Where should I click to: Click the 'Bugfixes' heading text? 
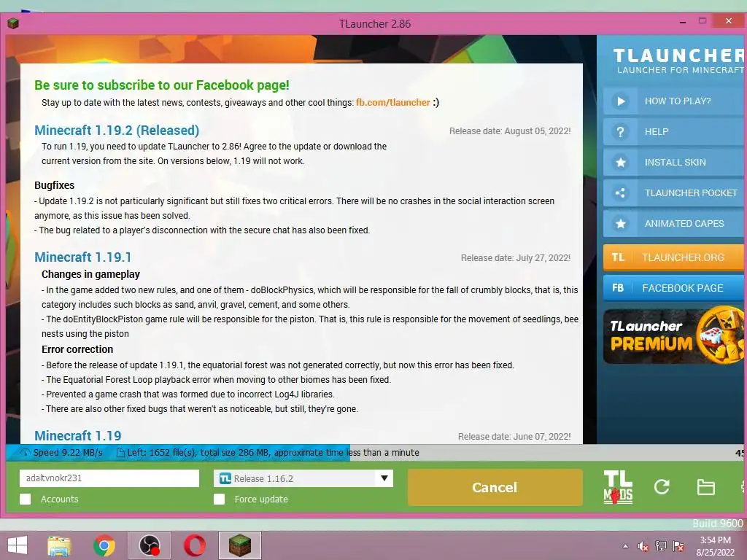[x=54, y=185]
